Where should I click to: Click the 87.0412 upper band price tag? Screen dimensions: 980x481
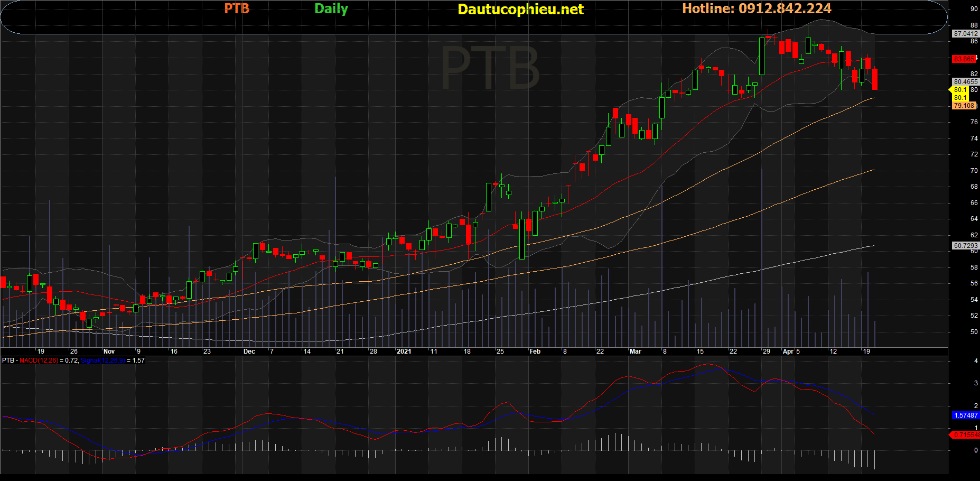point(965,33)
